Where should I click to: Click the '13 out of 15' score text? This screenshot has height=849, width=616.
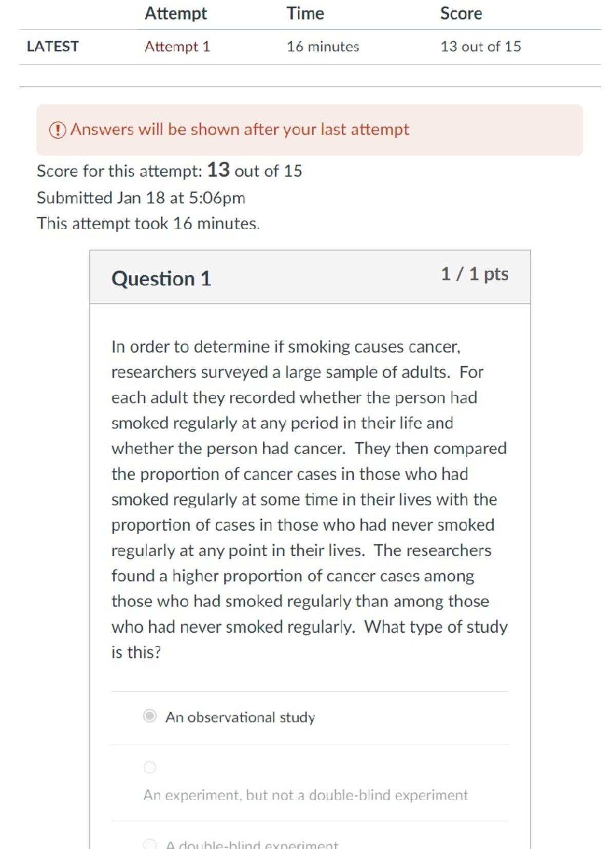(480, 47)
